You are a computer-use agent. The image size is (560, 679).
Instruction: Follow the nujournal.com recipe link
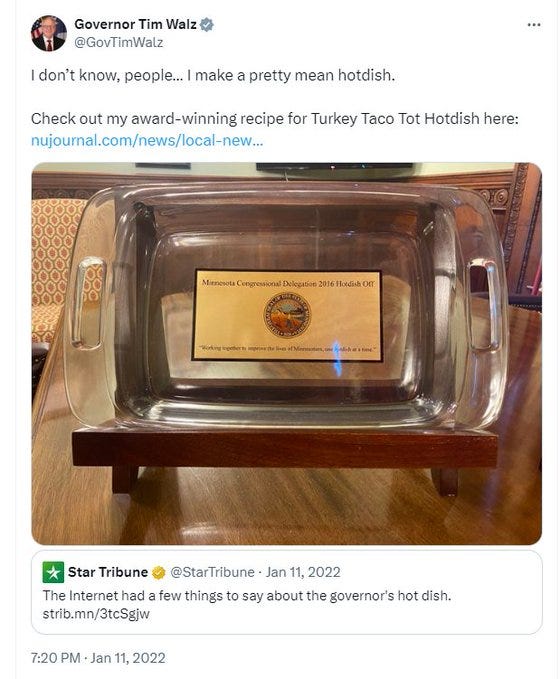[147, 140]
